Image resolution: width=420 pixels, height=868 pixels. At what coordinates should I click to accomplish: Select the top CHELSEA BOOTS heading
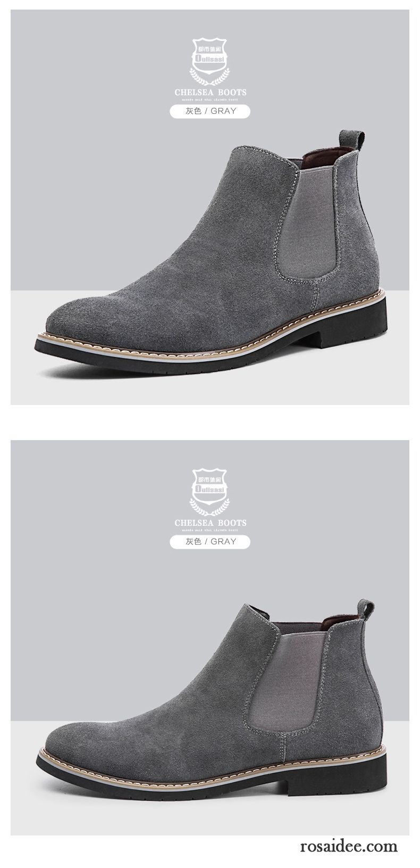click(211, 92)
